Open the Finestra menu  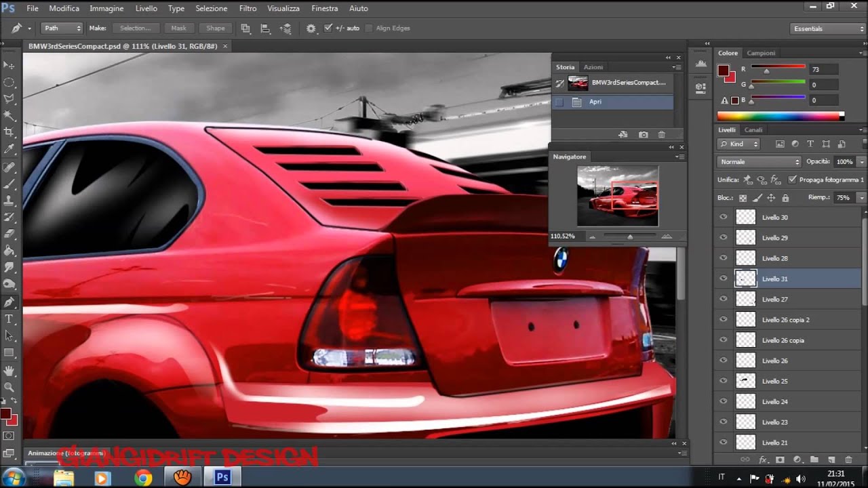(x=324, y=8)
